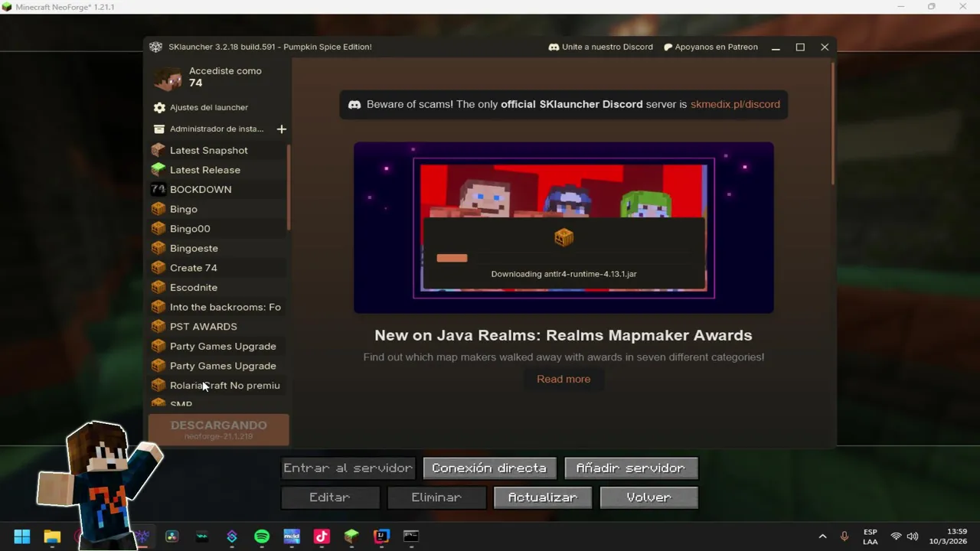Open the launcher settings gear icon
Screen dimensions: 980x551
click(x=159, y=108)
